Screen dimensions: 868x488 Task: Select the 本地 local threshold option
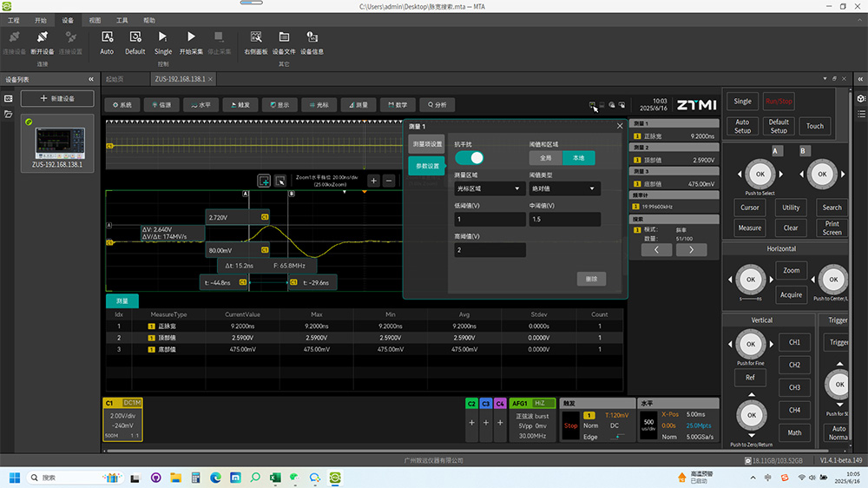pos(578,158)
